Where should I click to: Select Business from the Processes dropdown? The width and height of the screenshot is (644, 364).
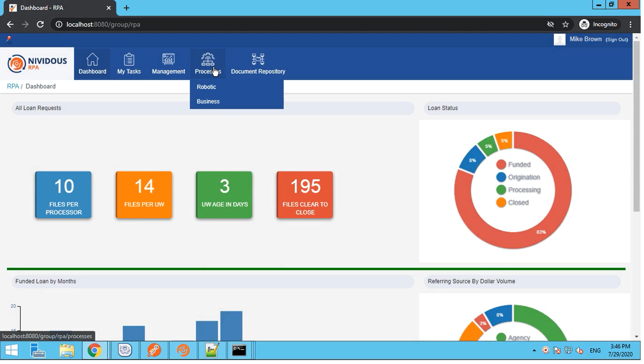tap(208, 101)
